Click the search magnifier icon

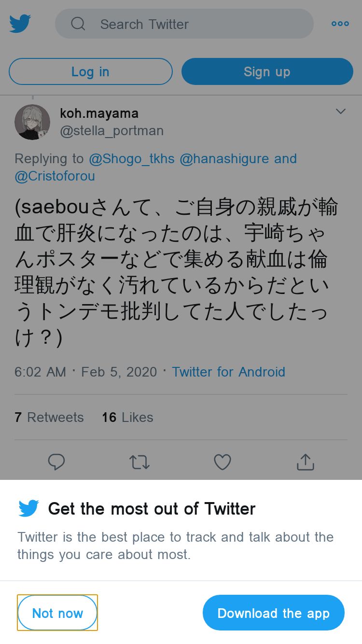(78, 24)
